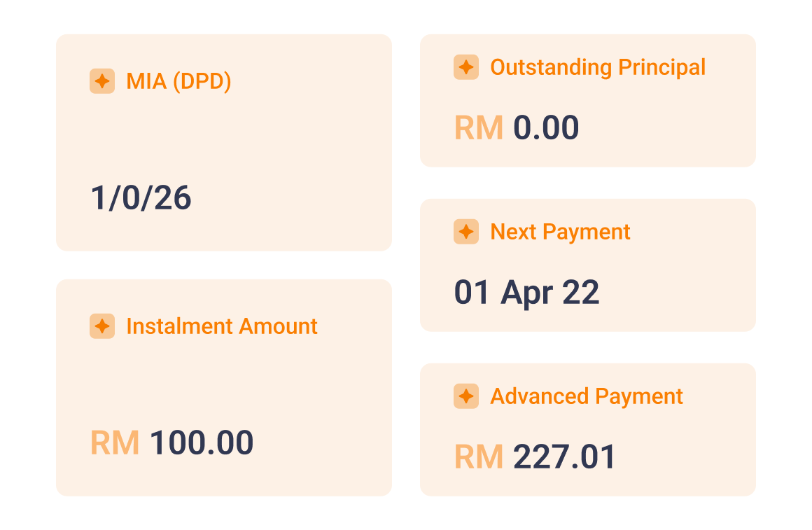Screen dimensions: 812x530
Task: Click the sparkle icon beside MIA (DPD)
Action: pos(102,81)
